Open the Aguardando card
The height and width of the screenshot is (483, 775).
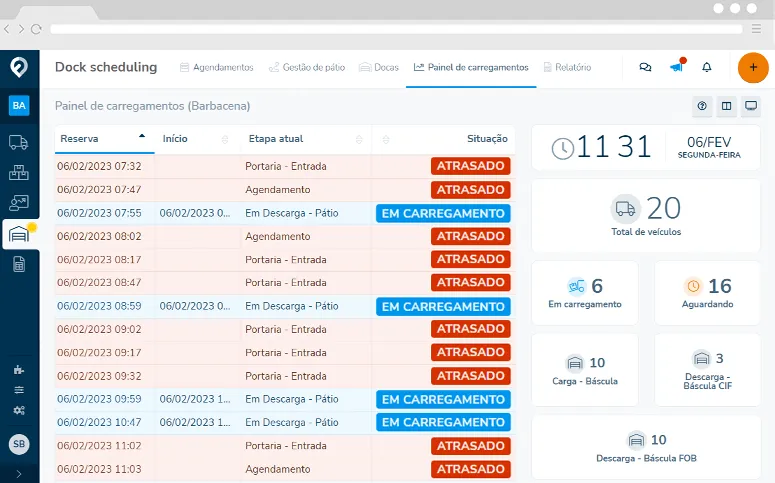click(x=707, y=293)
